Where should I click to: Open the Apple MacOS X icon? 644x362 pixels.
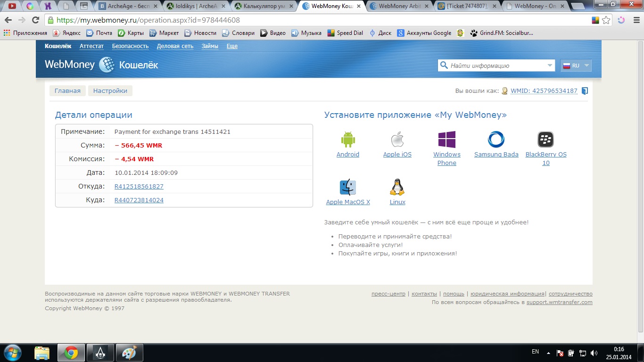(348, 187)
